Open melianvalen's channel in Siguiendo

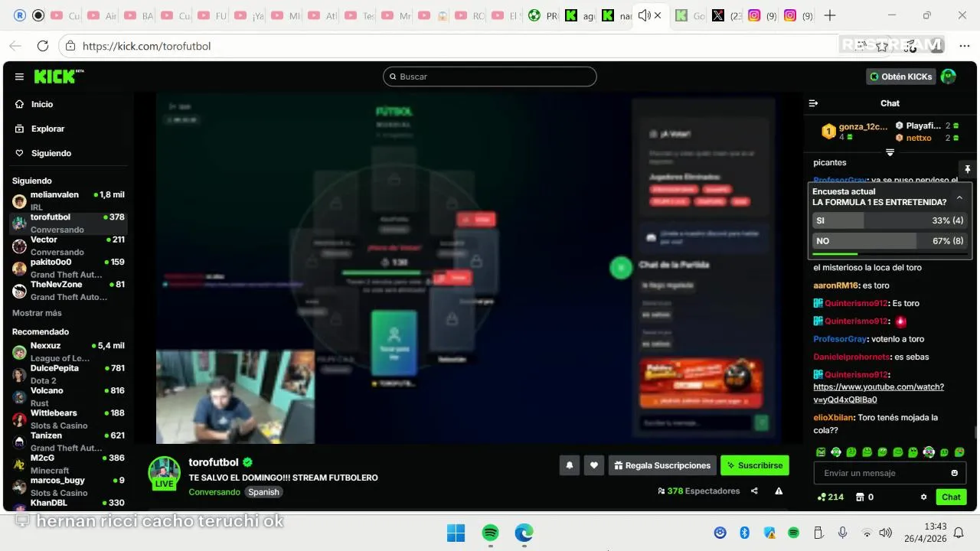pyautogui.click(x=68, y=201)
